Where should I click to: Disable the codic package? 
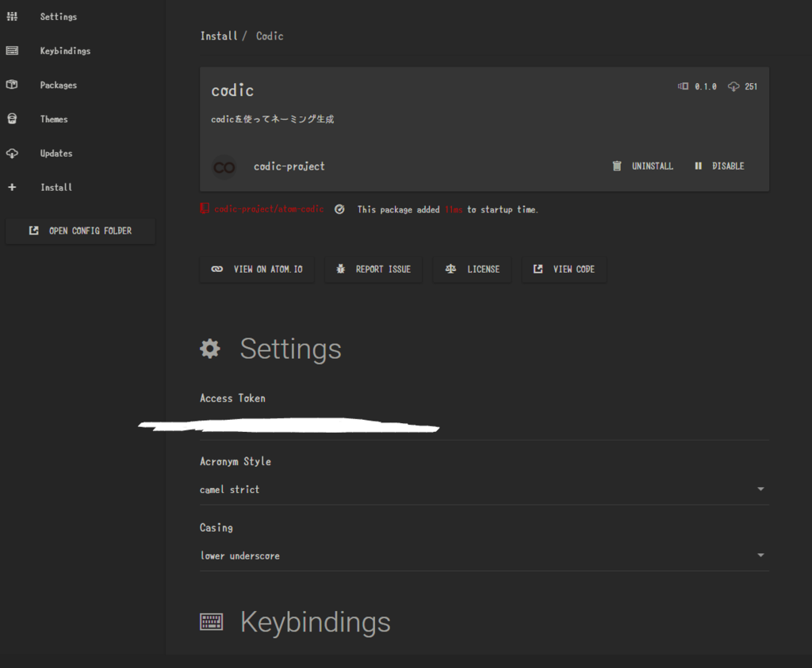(719, 166)
